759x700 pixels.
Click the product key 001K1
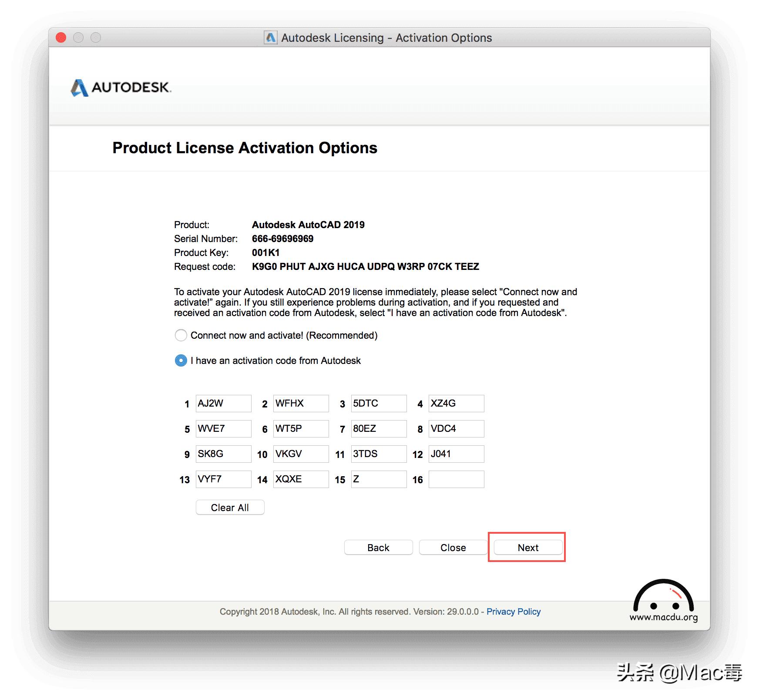tap(266, 252)
